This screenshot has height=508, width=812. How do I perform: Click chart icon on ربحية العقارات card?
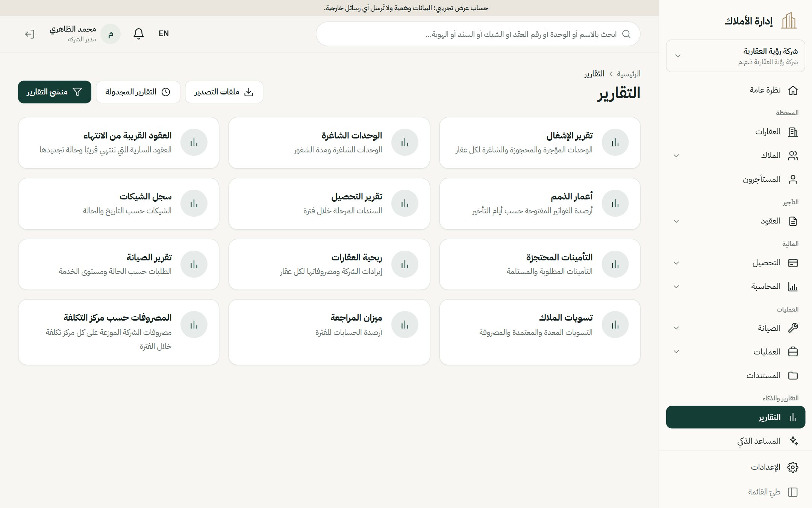tap(405, 265)
